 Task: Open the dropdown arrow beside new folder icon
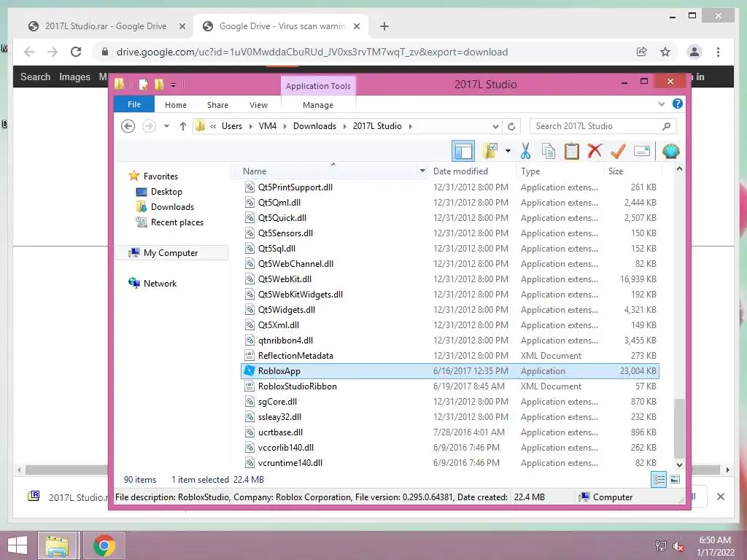click(x=508, y=152)
